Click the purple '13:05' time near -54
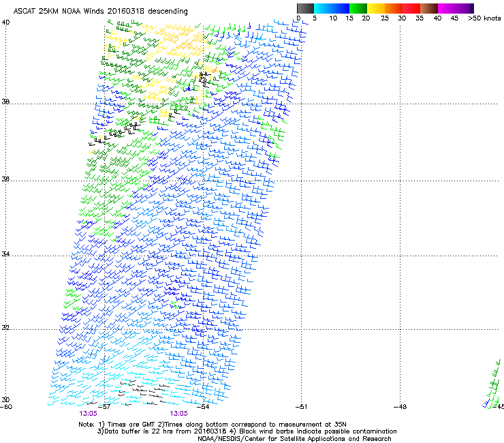This screenshot has width=504, height=443. click(178, 414)
